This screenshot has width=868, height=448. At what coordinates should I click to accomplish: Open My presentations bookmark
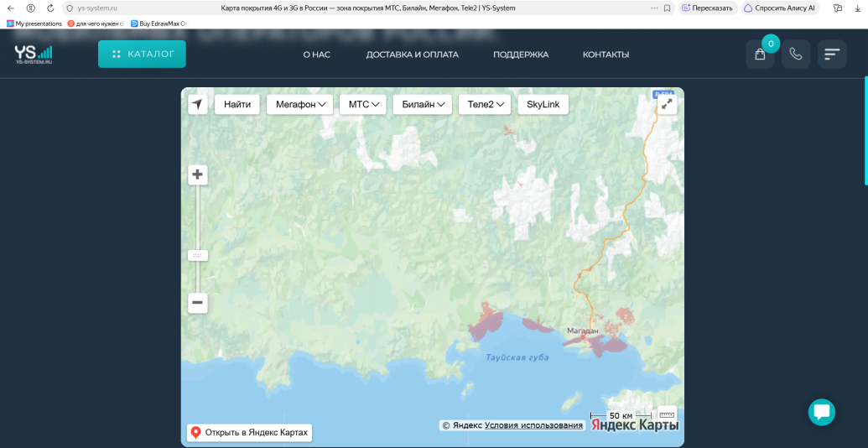(34, 23)
